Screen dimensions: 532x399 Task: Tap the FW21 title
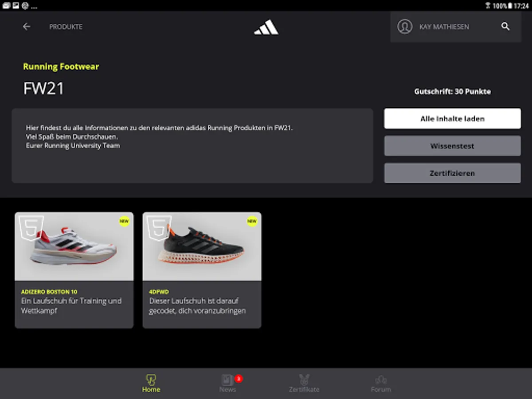(44, 89)
